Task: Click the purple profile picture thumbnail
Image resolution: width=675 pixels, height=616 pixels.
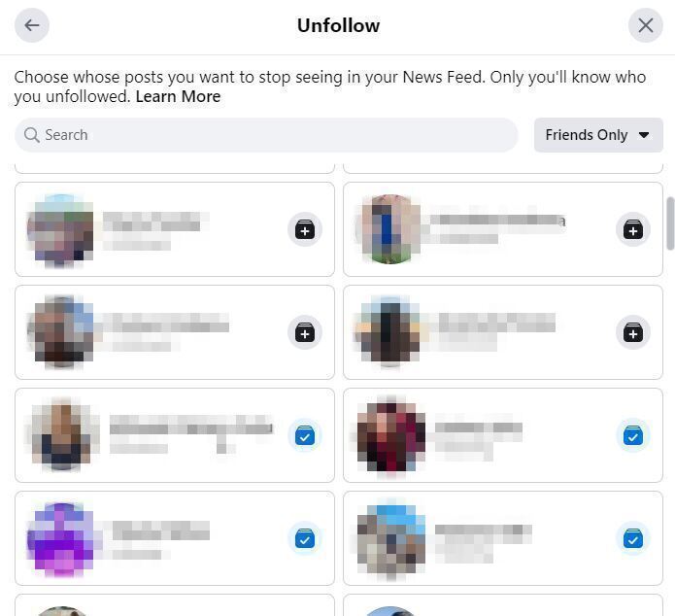Action: (x=61, y=538)
